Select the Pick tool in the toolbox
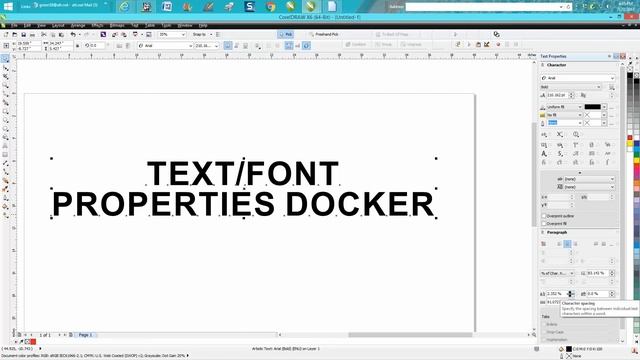The width and height of the screenshot is (640, 360). tap(5, 59)
